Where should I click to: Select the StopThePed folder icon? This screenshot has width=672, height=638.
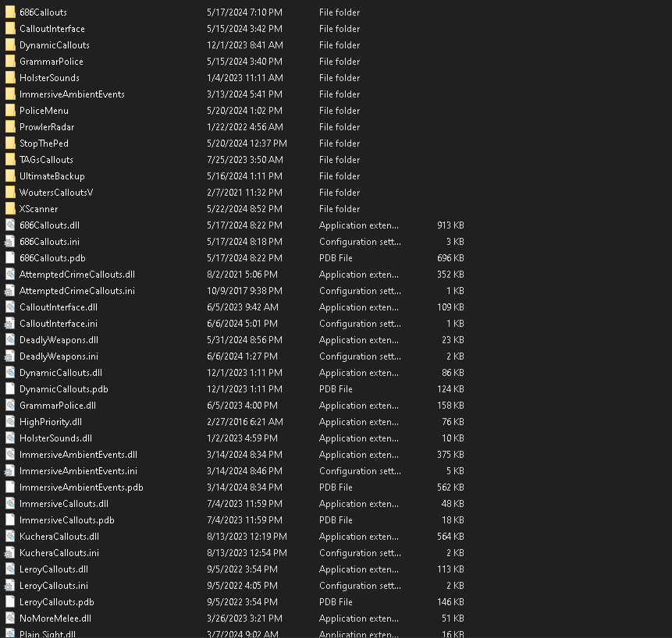10,144
